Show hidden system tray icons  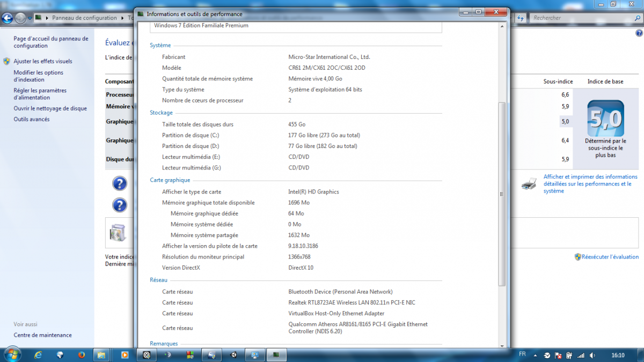coord(535,355)
